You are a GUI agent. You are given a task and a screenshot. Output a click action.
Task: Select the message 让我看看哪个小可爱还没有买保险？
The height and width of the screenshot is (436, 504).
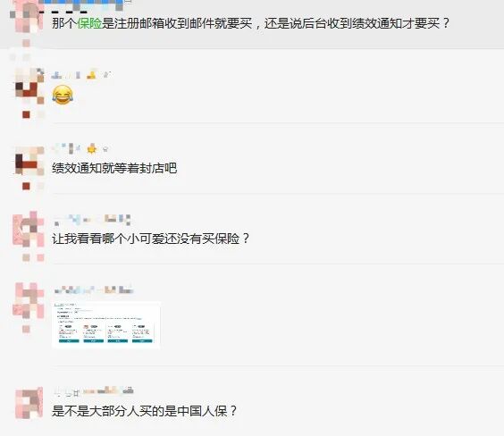151,239
